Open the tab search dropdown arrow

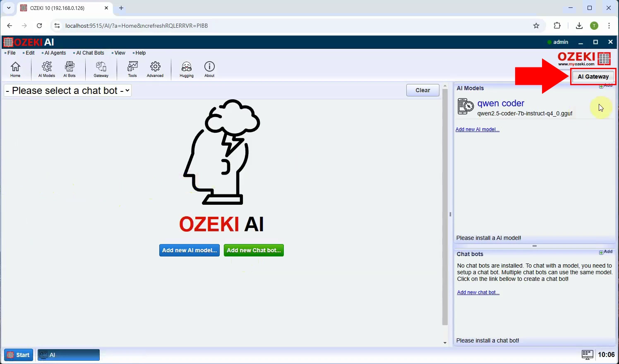tap(9, 8)
